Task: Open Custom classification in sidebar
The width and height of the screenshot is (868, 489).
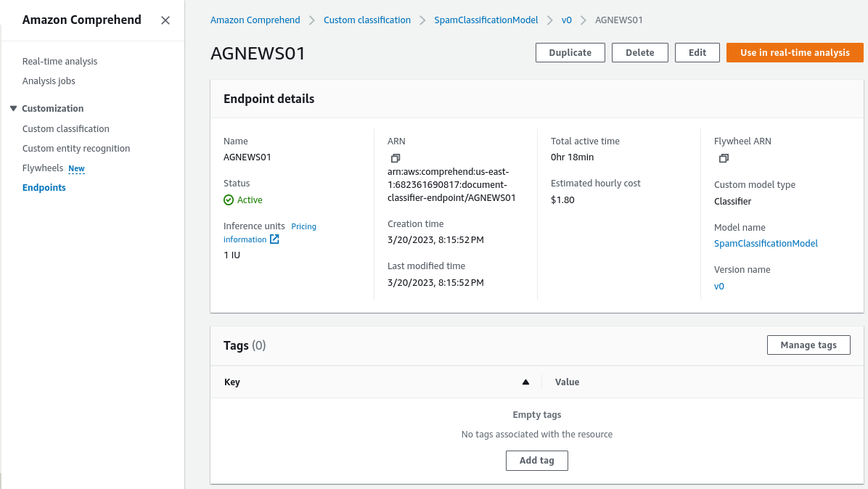Action: tap(66, 129)
